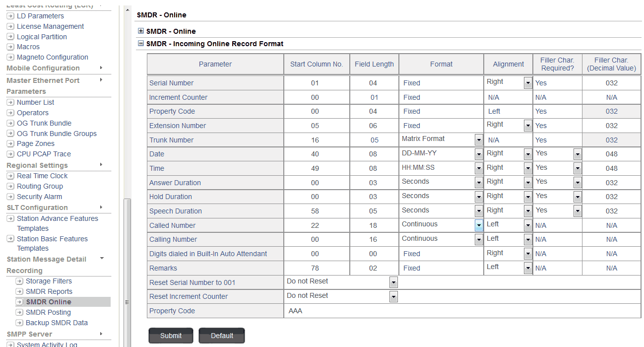Click the arrow icon beside SMDR Posting
Screen dimensions: 644x347
pyautogui.click(x=19, y=312)
